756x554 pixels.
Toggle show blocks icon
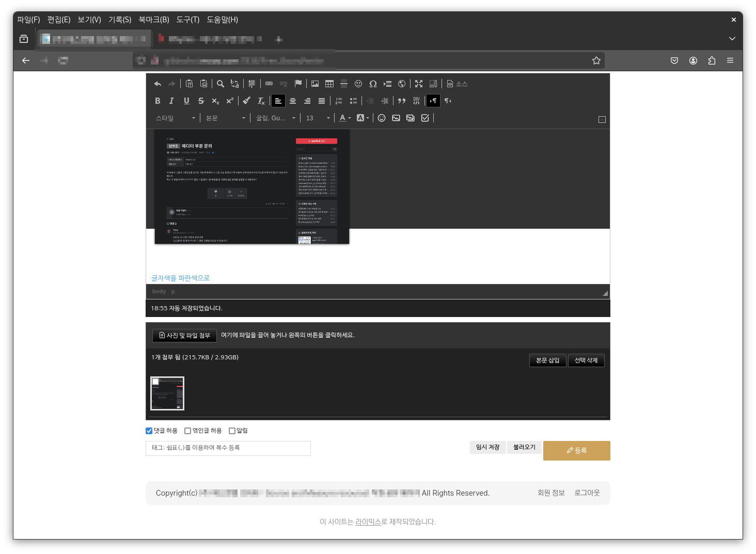pyautogui.click(x=433, y=84)
